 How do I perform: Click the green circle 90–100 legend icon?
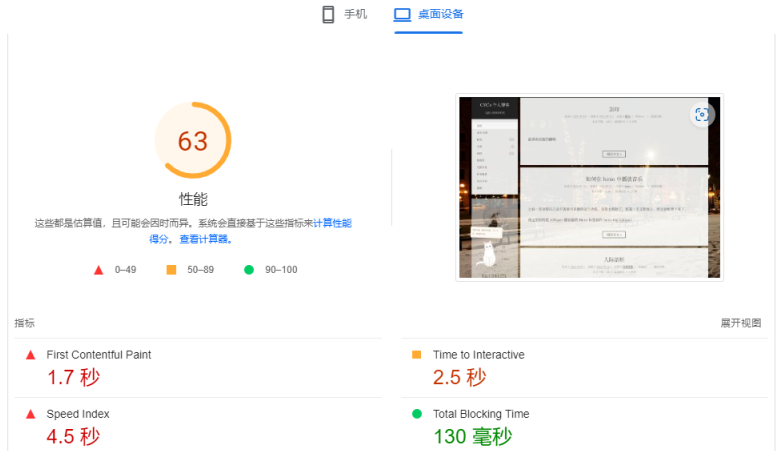[249, 270]
